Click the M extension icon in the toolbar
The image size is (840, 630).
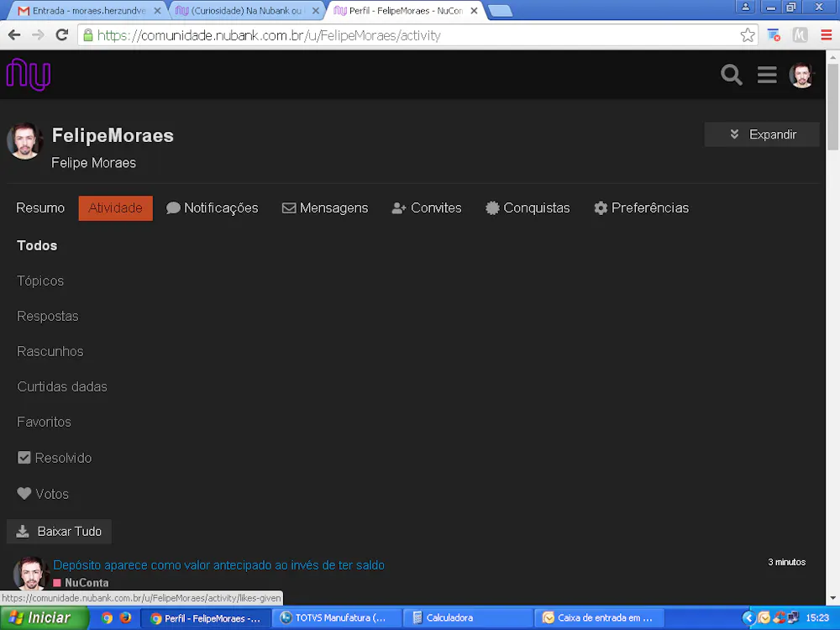800,35
